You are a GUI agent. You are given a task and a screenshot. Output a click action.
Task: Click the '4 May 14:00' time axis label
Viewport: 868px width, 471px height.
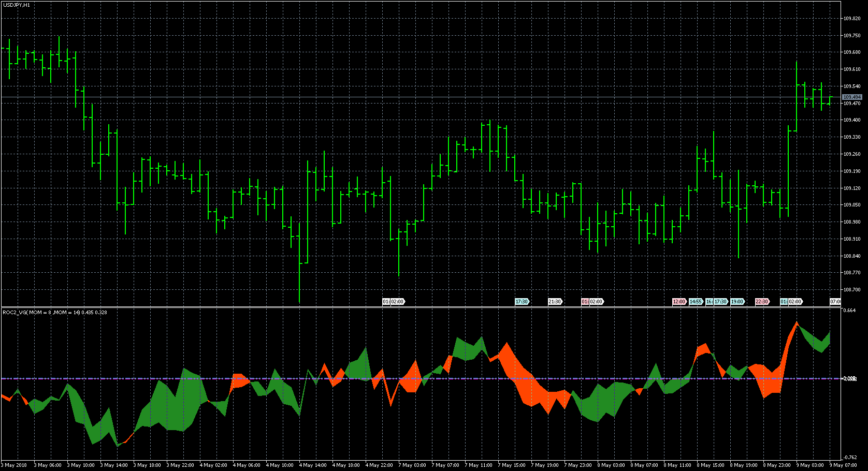pyautogui.click(x=313, y=465)
